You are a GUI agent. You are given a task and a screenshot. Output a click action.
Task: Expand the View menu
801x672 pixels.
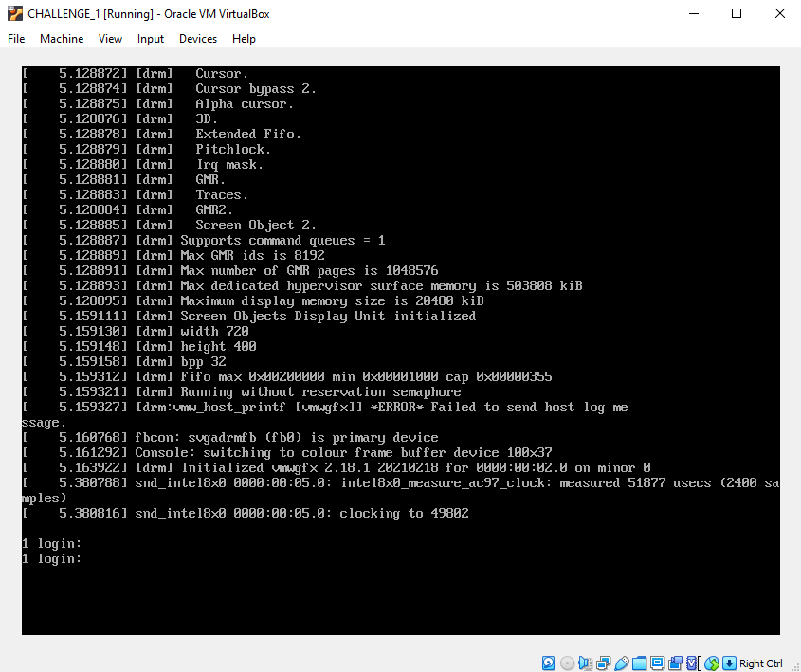[x=110, y=39]
